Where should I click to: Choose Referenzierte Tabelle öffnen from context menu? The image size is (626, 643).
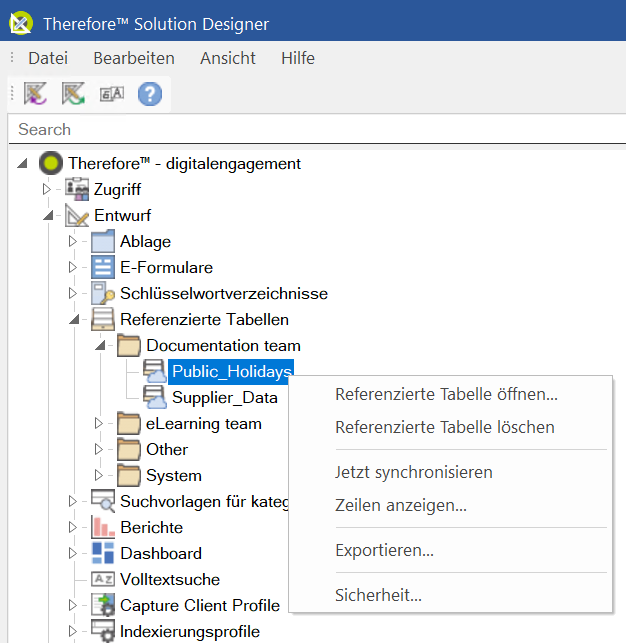(x=446, y=394)
